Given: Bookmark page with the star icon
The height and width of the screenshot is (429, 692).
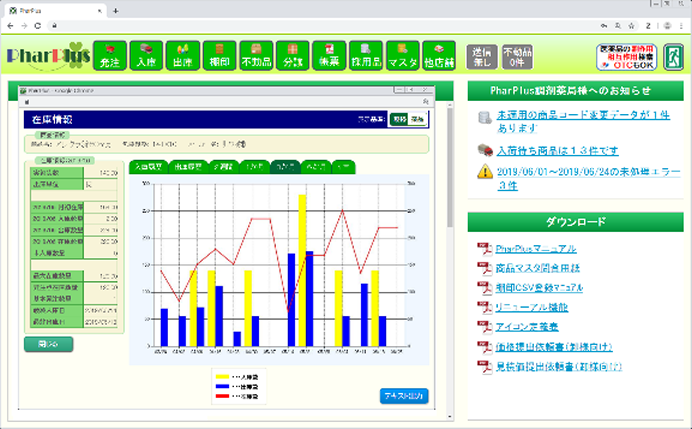Looking at the screenshot, I should pyautogui.click(x=632, y=26).
